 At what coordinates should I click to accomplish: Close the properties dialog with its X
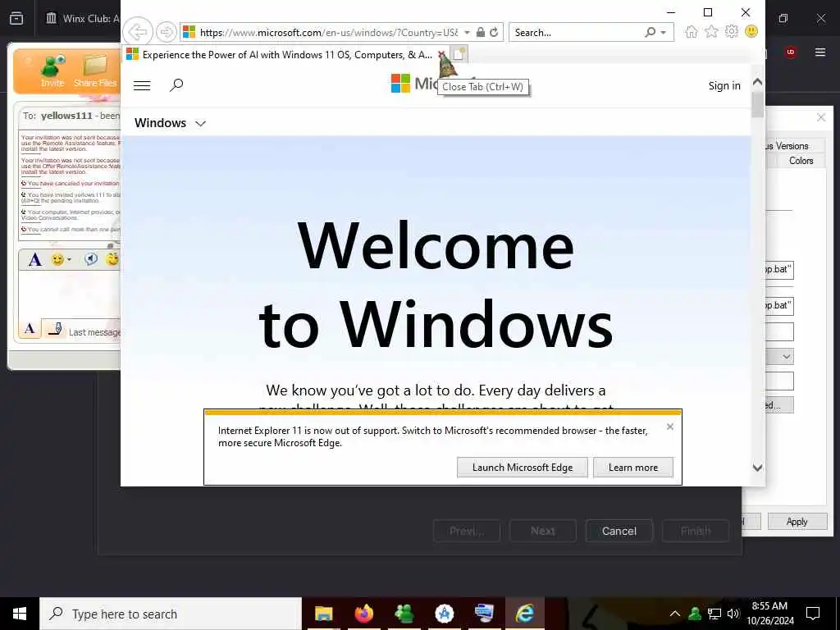(x=820, y=117)
